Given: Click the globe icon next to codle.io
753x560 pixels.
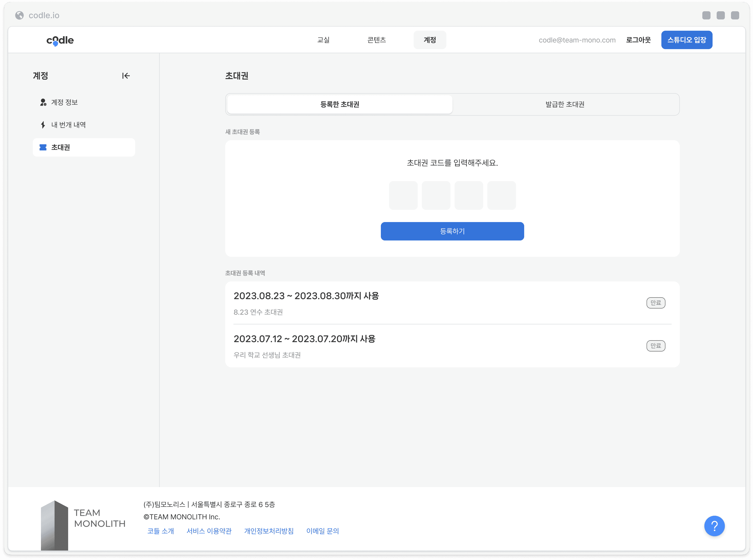Looking at the screenshot, I should [x=20, y=15].
